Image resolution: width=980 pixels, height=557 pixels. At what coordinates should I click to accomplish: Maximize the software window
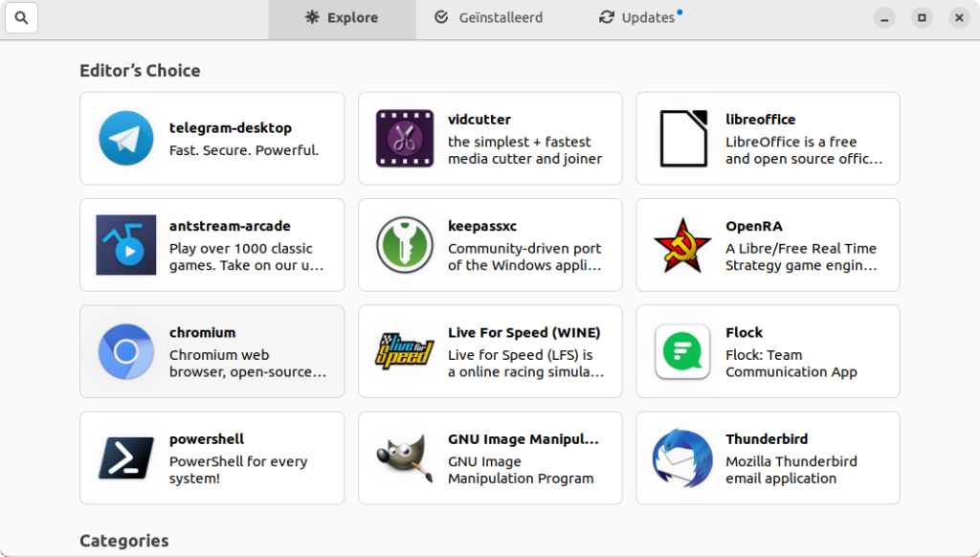pos(922,18)
